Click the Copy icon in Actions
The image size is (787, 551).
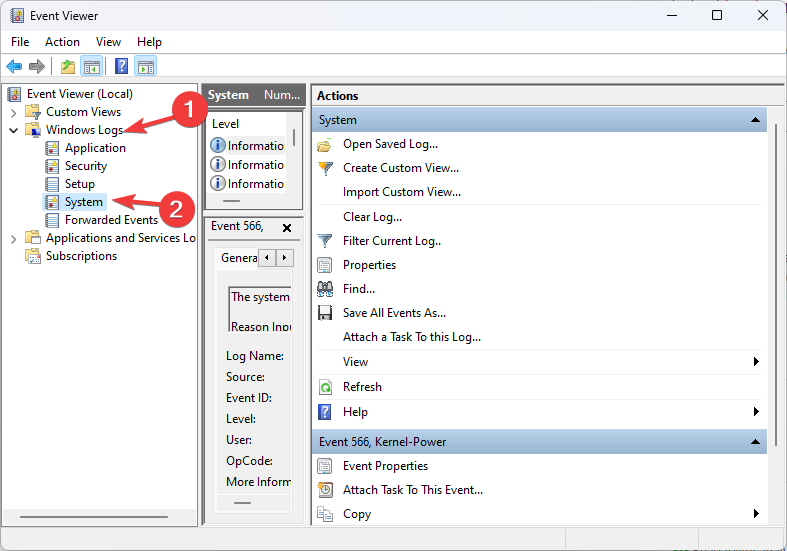click(325, 514)
